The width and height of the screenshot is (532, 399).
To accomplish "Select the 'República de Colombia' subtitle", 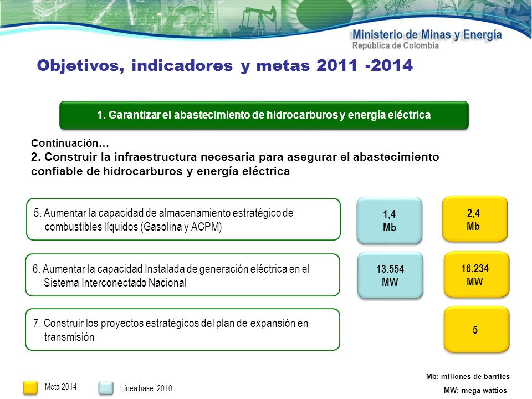I will [395, 46].
